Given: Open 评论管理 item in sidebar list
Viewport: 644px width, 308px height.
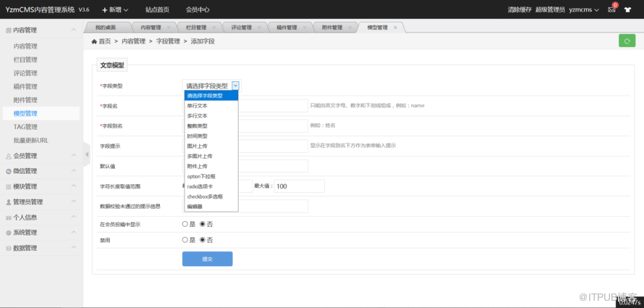Looking at the screenshot, I should (25, 73).
